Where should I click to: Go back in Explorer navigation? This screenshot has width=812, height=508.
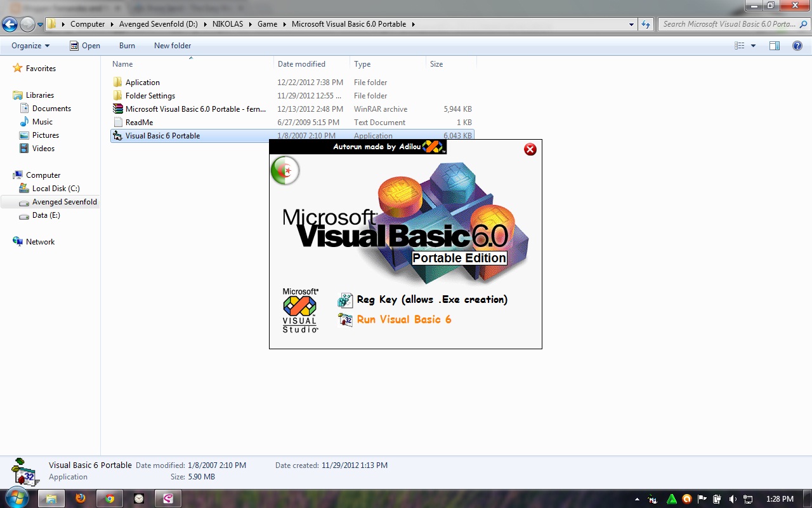click(10, 24)
